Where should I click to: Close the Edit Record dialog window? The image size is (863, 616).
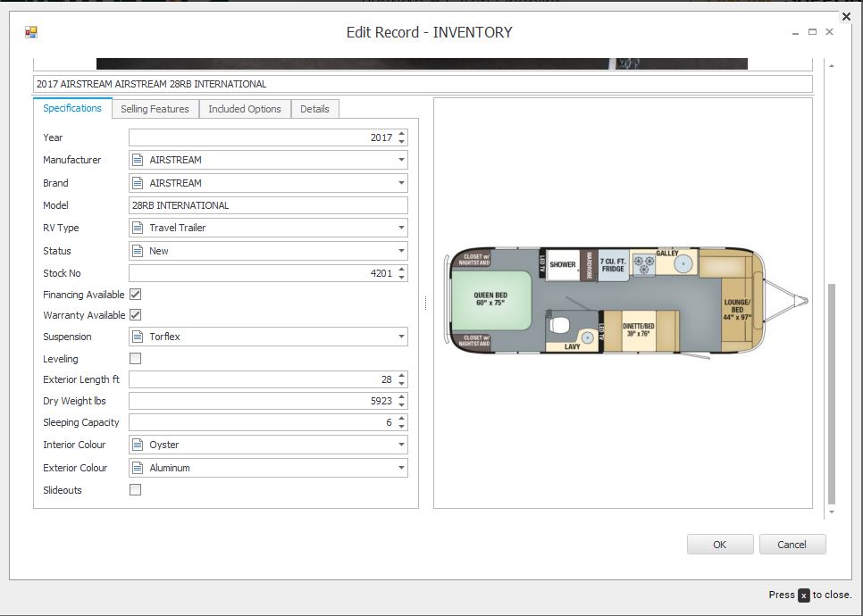coord(829,32)
